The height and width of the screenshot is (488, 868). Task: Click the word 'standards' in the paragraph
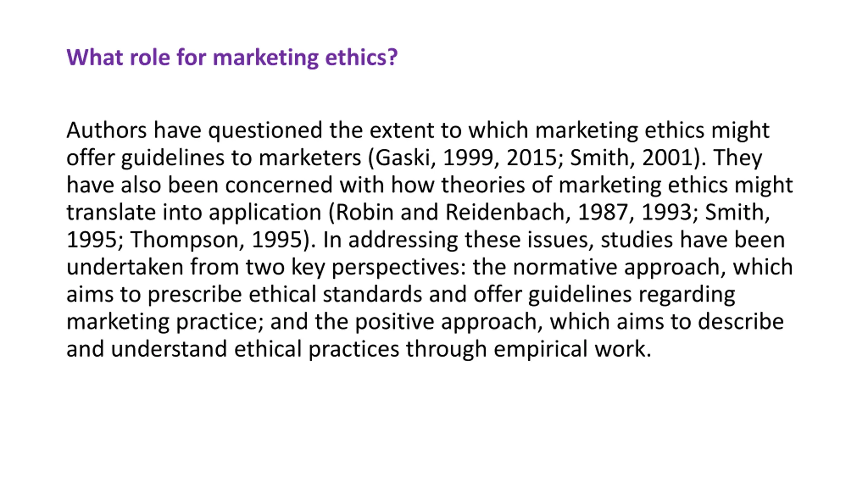coord(372,294)
